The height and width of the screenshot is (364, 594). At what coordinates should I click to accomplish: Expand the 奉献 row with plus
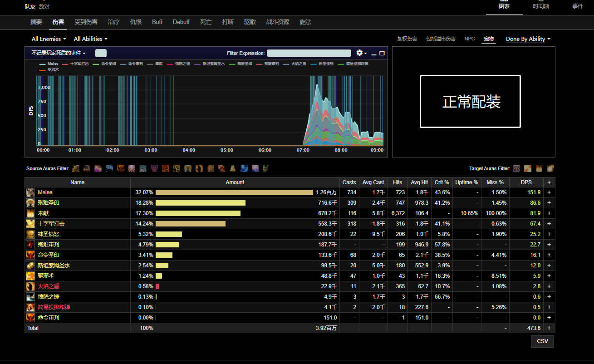coord(549,213)
